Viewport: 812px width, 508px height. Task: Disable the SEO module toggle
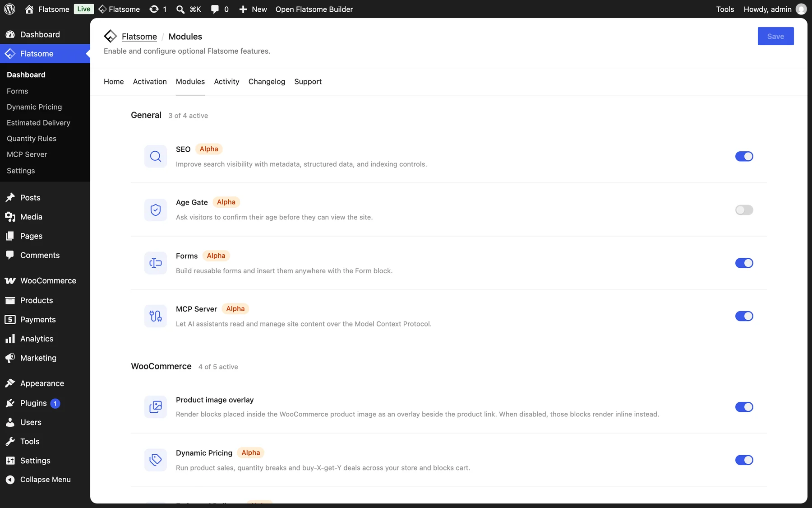pyautogui.click(x=744, y=156)
